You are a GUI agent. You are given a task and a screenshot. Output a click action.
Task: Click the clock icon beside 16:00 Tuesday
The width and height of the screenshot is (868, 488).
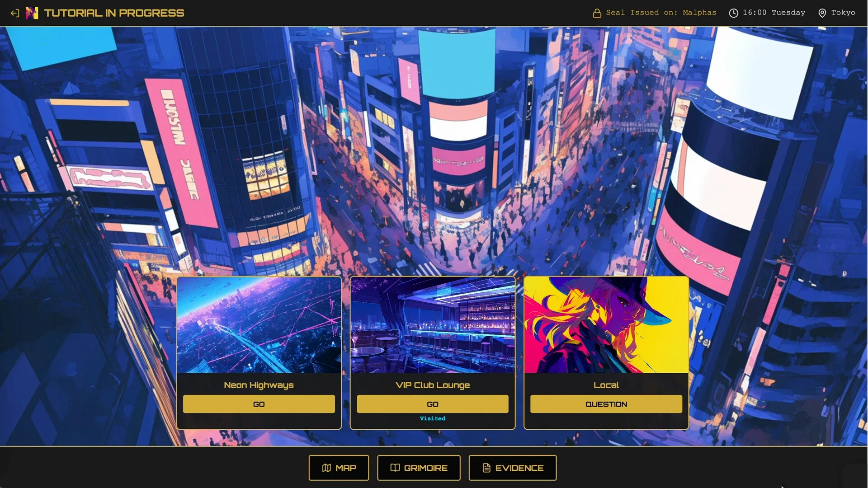pyautogui.click(x=733, y=13)
